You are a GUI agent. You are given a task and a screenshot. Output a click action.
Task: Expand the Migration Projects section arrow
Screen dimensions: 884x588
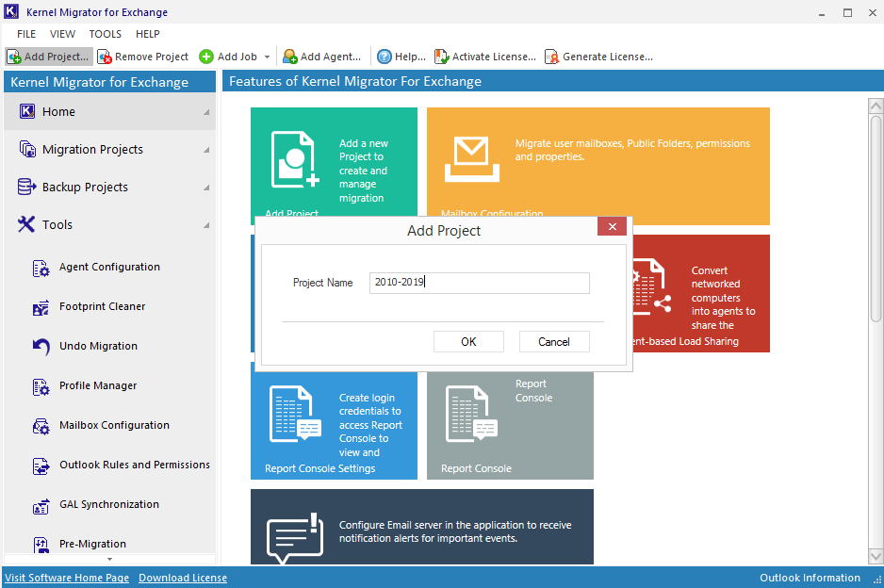(x=206, y=150)
